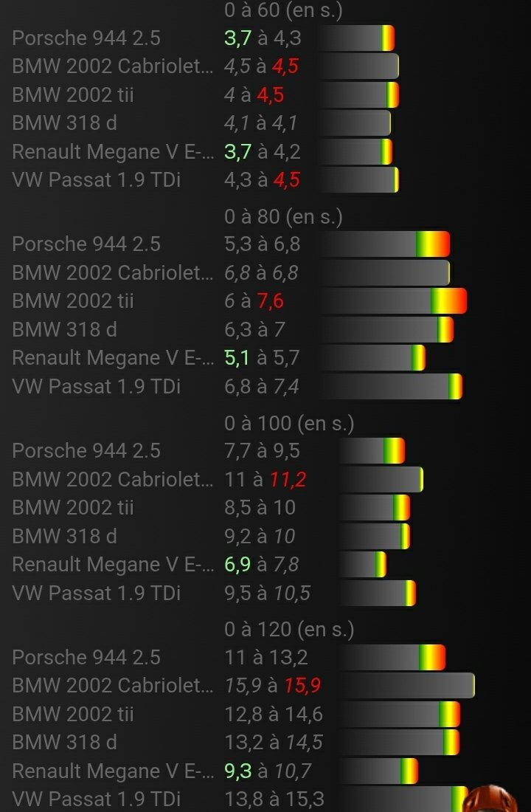Select the "0 à 120 (en s.)" section header

coord(289,629)
